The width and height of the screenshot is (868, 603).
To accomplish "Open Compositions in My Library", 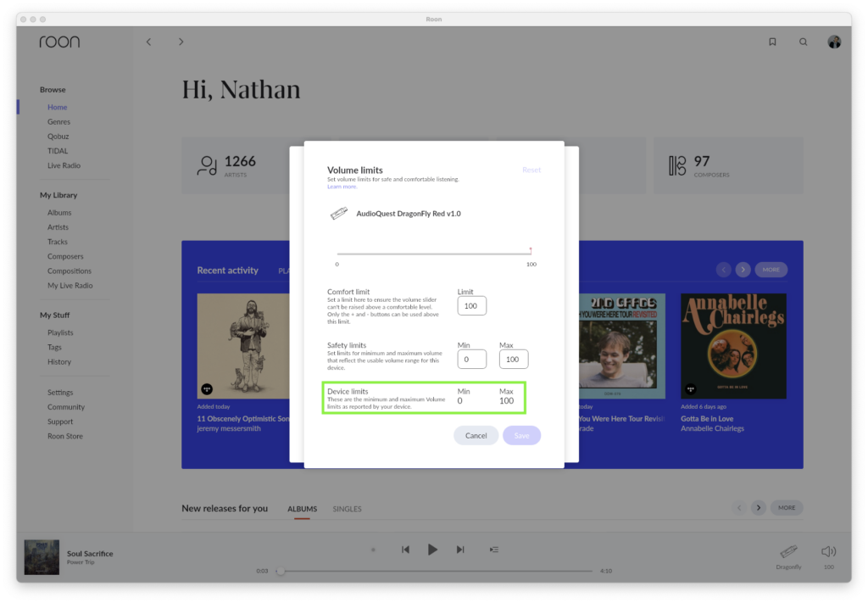I will [70, 271].
